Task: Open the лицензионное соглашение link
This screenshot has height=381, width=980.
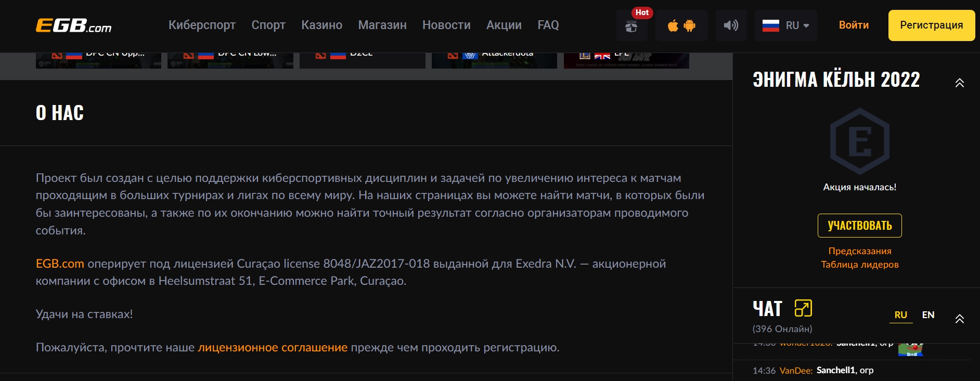Action: pyautogui.click(x=273, y=347)
